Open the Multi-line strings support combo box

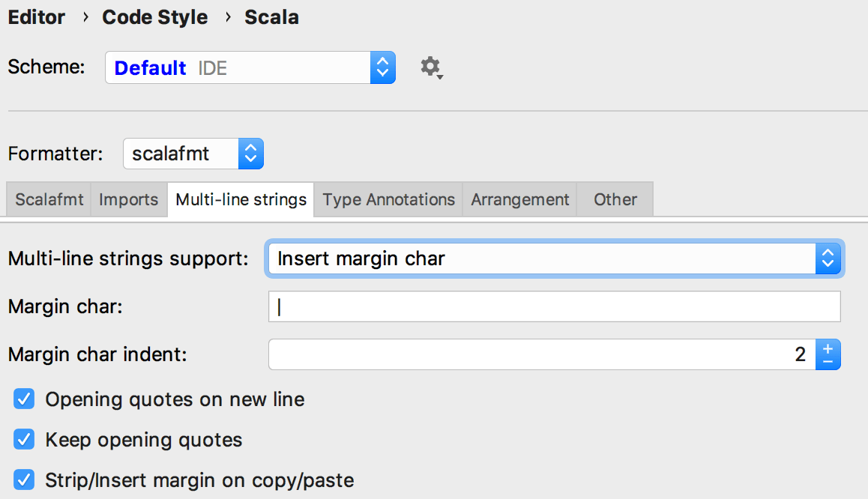pos(525,258)
